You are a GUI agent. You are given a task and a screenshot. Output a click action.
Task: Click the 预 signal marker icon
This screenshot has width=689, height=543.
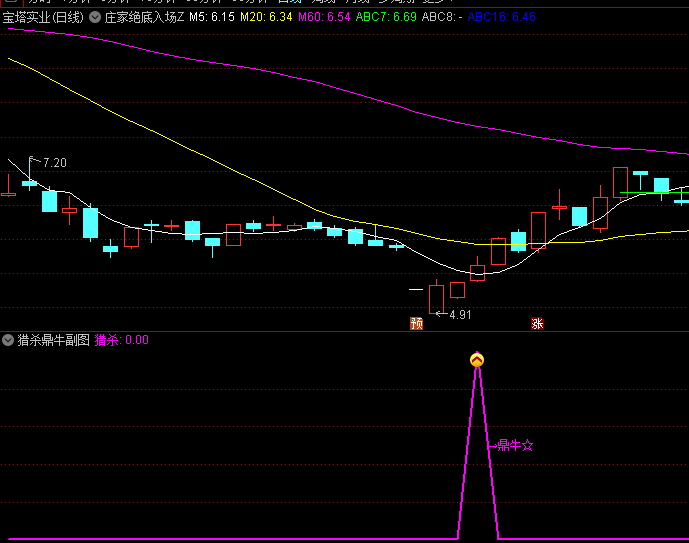coord(416,323)
